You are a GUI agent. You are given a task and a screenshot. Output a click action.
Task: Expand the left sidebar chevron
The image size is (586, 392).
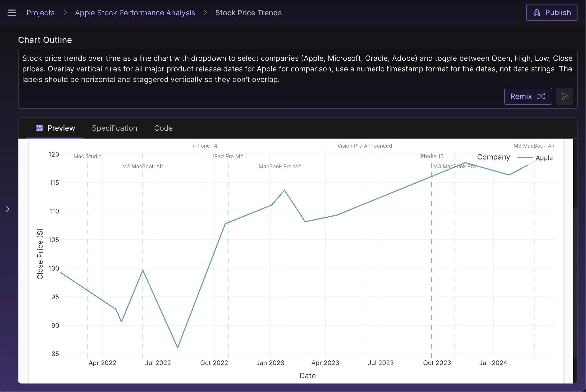pyautogui.click(x=8, y=209)
